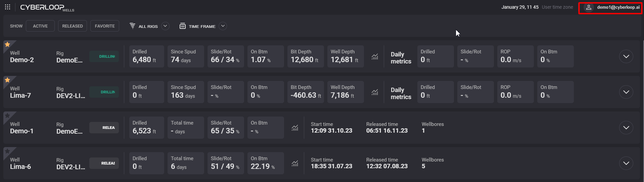Unfavorite the Demo-2 well star
Viewport: 644px width, 182px height.
7,44
